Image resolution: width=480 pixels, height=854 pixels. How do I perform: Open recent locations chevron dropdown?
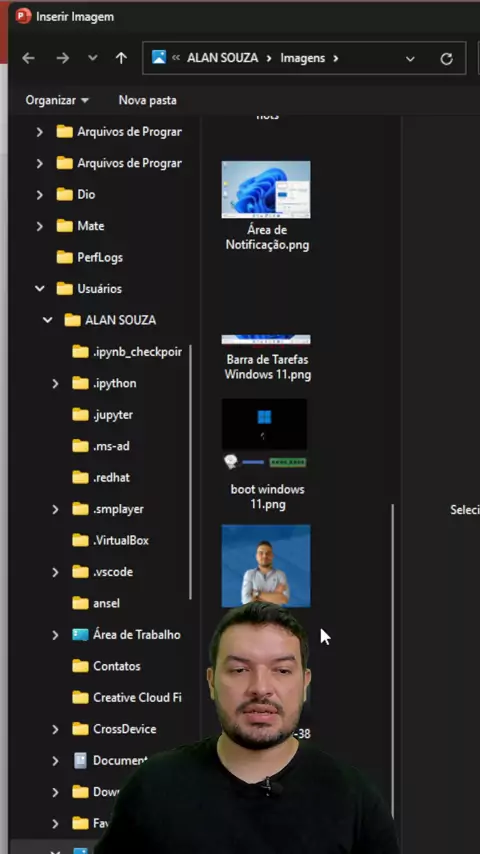(x=93, y=58)
